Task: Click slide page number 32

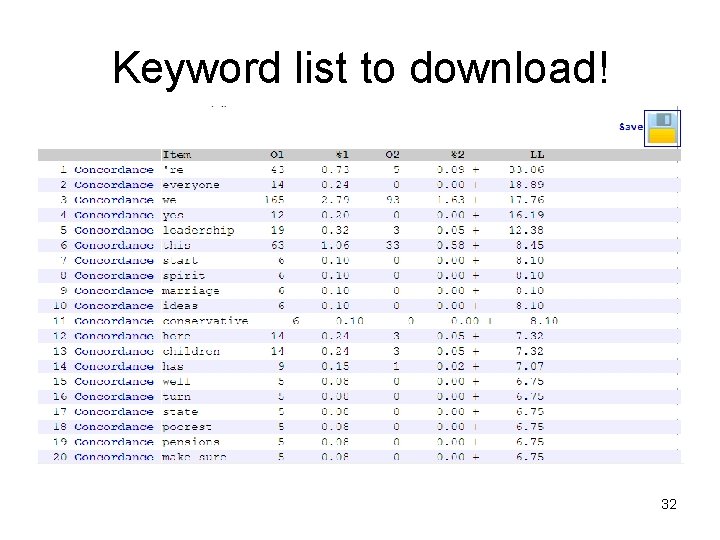Action: pos(669,504)
